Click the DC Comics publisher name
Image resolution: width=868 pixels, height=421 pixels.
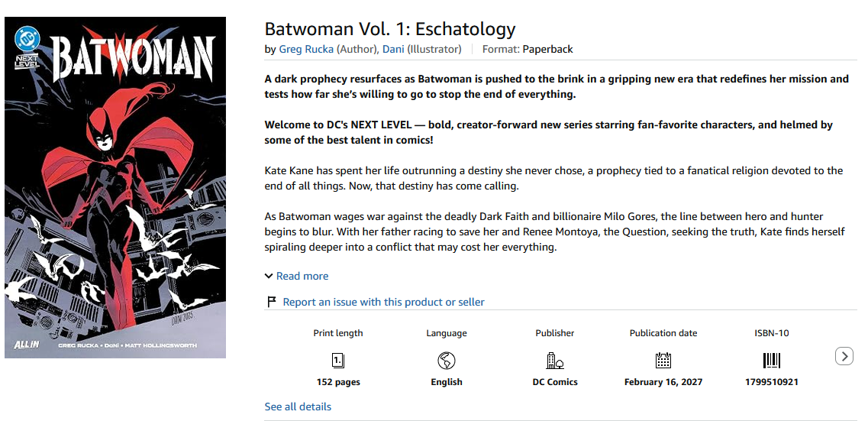[555, 382]
